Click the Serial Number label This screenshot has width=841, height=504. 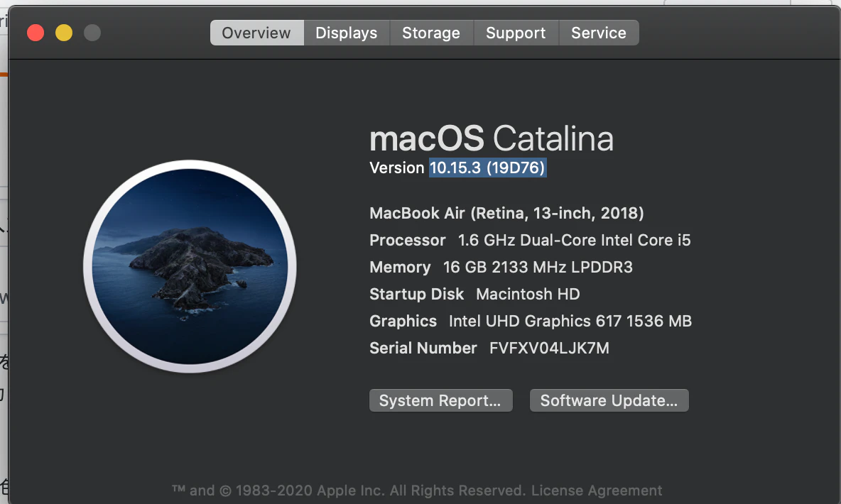(423, 348)
